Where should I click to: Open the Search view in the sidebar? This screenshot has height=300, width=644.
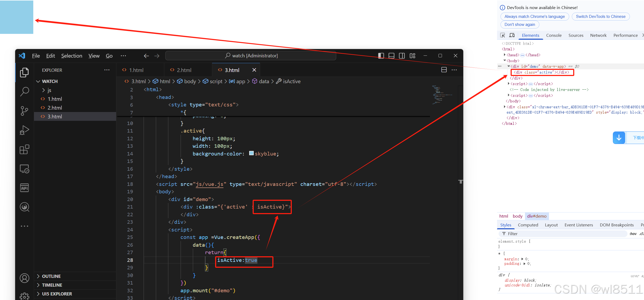pyautogui.click(x=24, y=91)
